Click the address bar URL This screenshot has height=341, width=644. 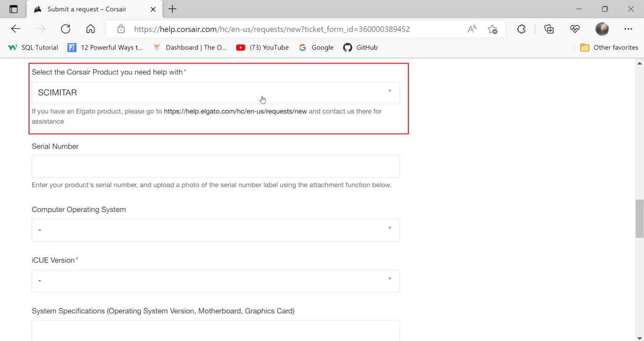tap(272, 29)
